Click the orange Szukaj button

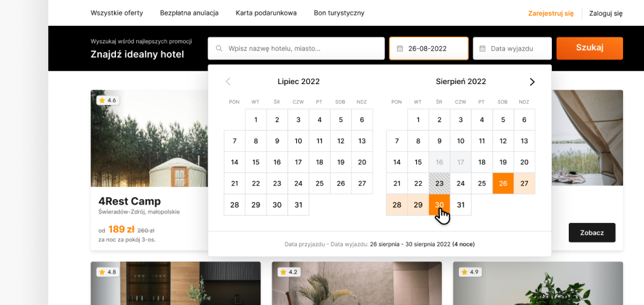click(x=590, y=48)
